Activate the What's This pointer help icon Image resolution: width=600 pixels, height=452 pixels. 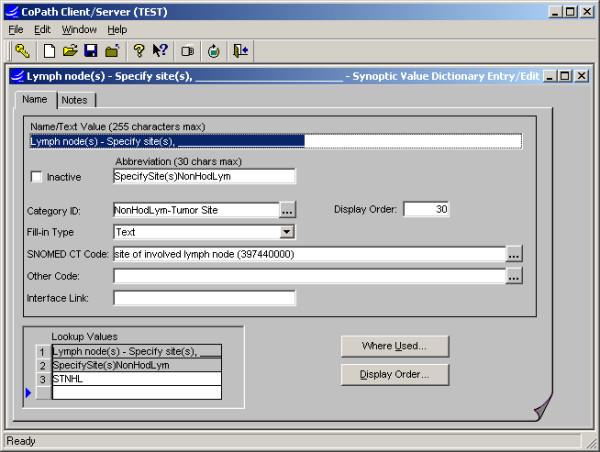click(x=160, y=50)
